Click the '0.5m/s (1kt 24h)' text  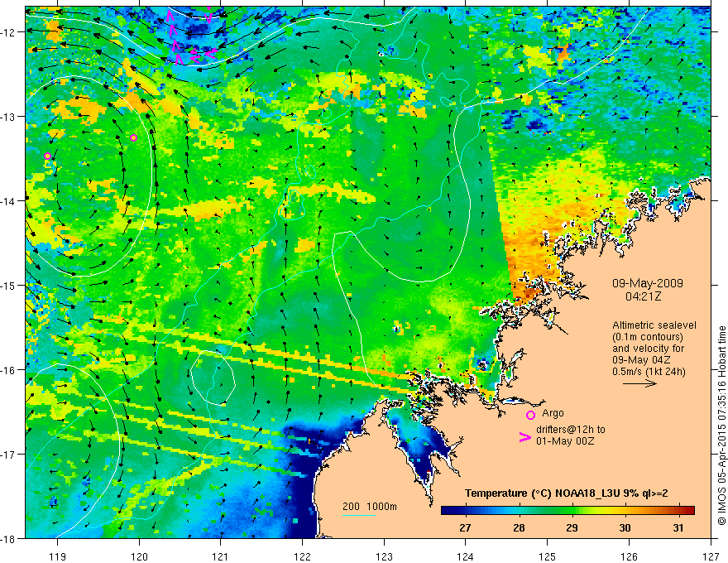(x=649, y=372)
